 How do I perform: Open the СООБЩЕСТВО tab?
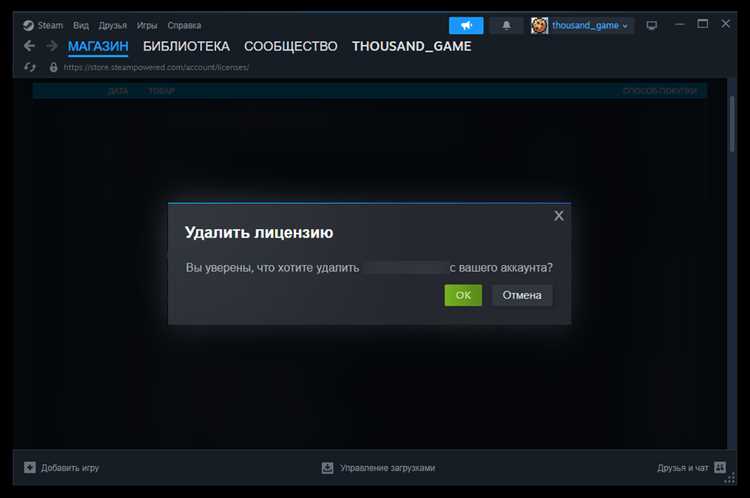[x=291, y=46]
